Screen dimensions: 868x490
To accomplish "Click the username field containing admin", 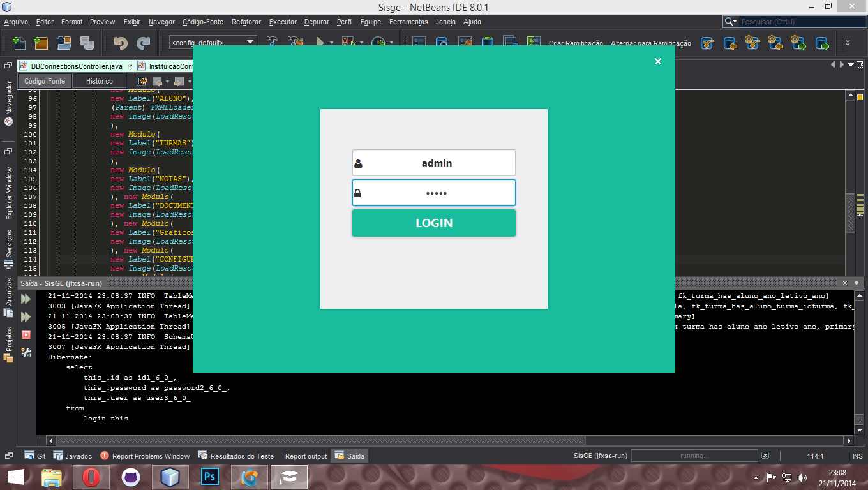I will [x=434, y=163].
